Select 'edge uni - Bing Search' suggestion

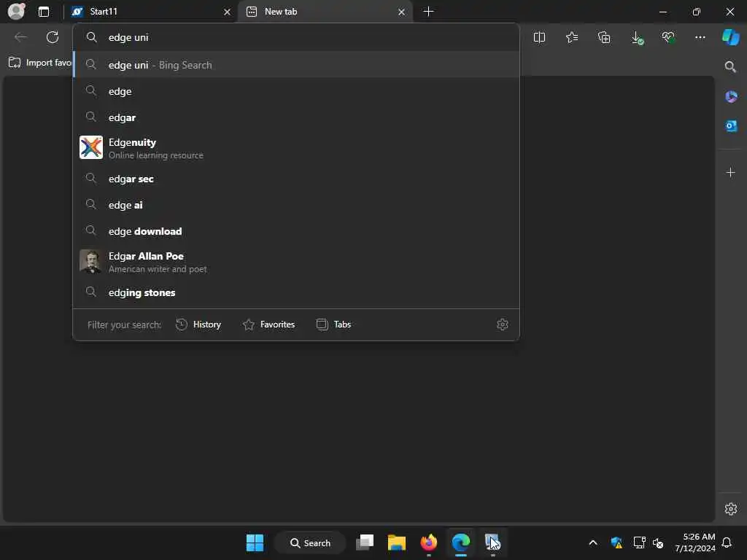point(296,65)
